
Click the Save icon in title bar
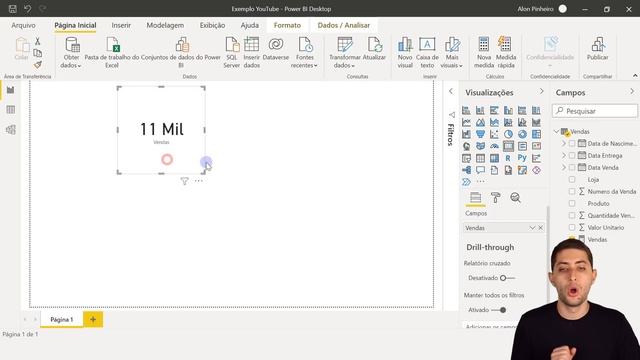point(13,9)
